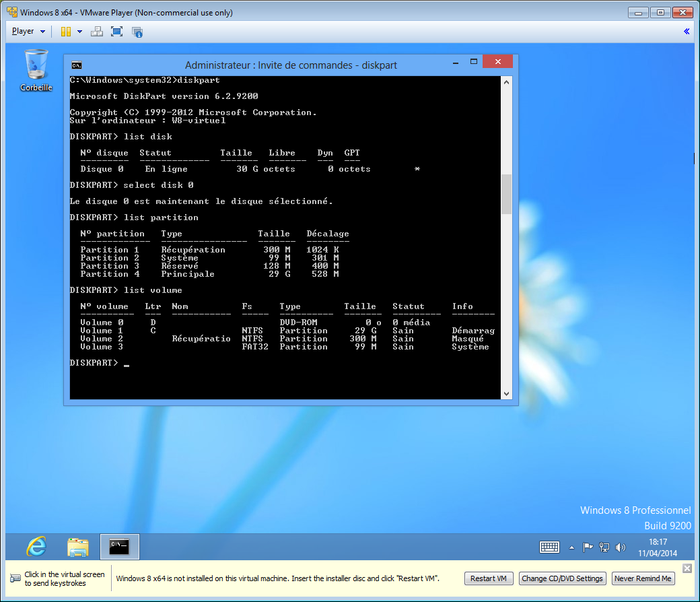Enter full screen mode icon
Viewport: 700px width, 602px height.
click(x=116, y=32)
